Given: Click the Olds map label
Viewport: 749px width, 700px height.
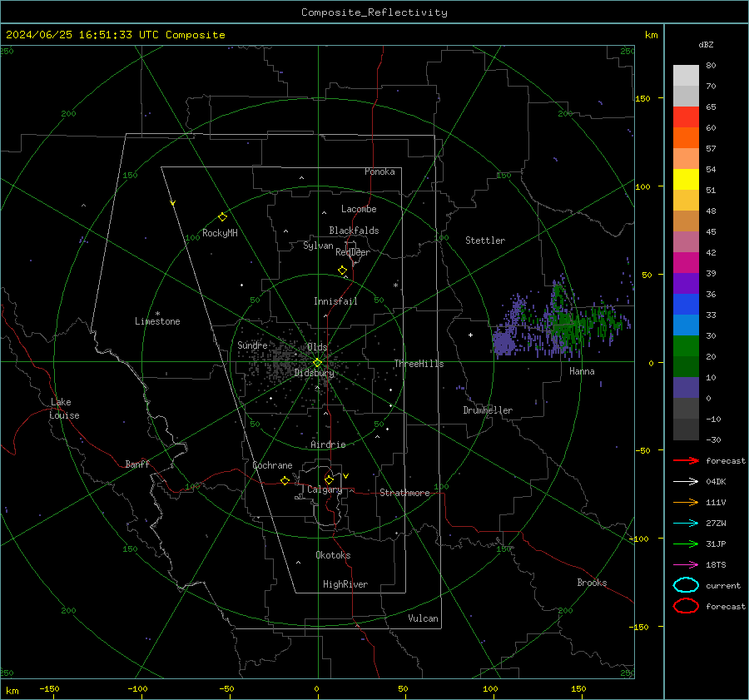Looking at the screenshot, I should [317, 346].
